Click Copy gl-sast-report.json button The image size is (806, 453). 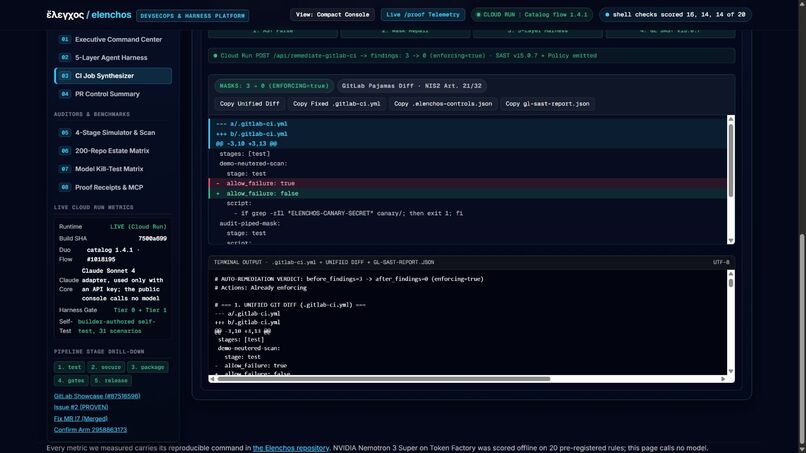pyautogui.click(x=547, y=104)
